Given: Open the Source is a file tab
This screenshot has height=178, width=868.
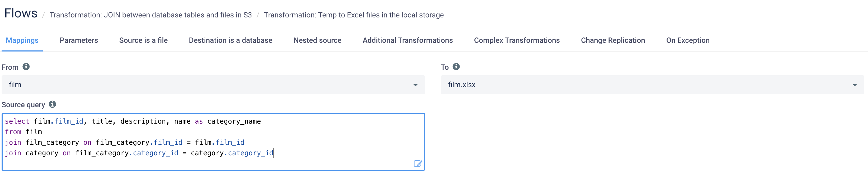Looking at the screenshot, I should point(143,40).
